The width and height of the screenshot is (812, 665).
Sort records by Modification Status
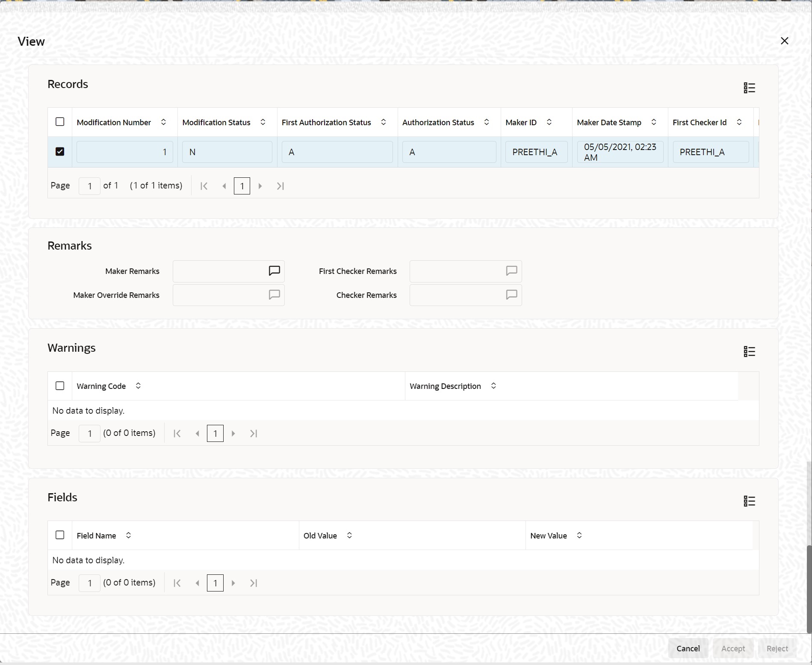pos(263,122)
